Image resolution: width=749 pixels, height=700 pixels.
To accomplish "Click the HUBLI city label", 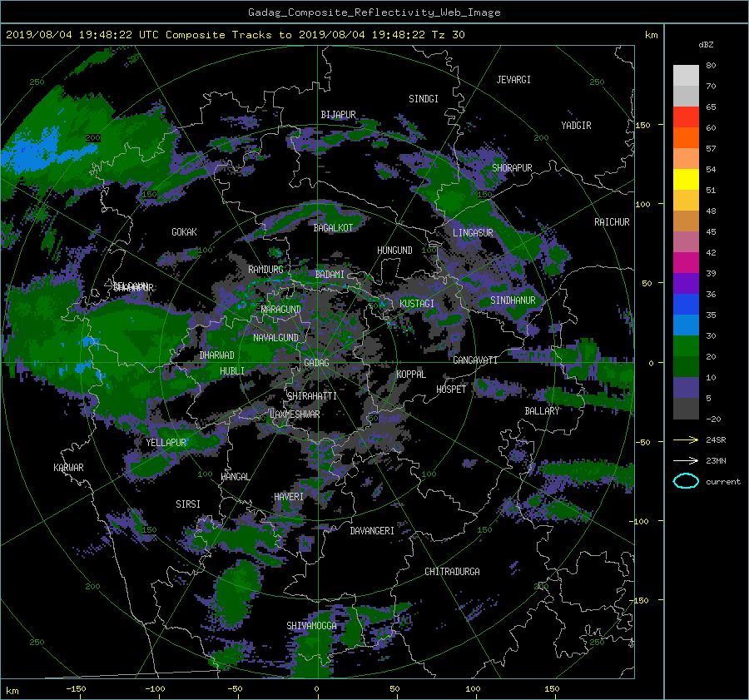I will coord(232,371).
